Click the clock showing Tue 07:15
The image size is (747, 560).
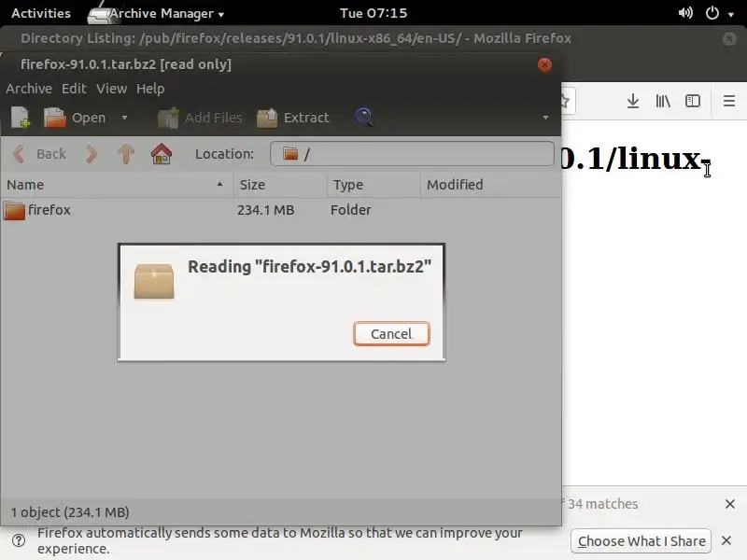tap(373, 13)
